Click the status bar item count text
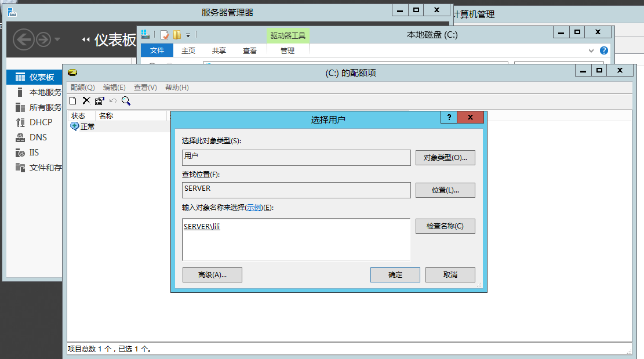Viewport: 644px width, 359px height. (110, 349)
